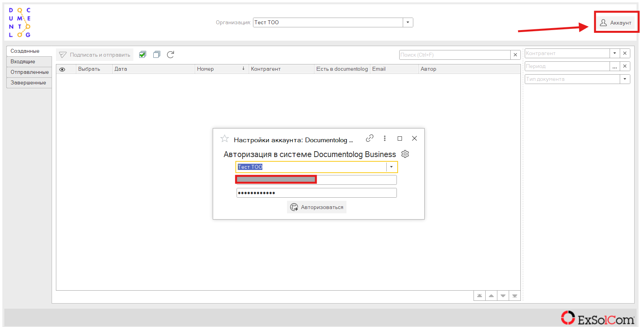
Task: Move up one row in list
Action: [491, 296]
